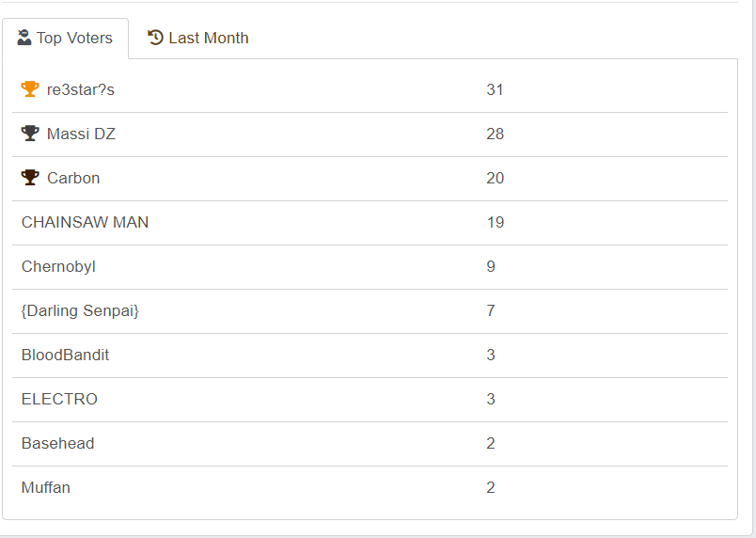756x538 pixels.
Task: Click the vote count 31 for top voter
Action: 496,89
